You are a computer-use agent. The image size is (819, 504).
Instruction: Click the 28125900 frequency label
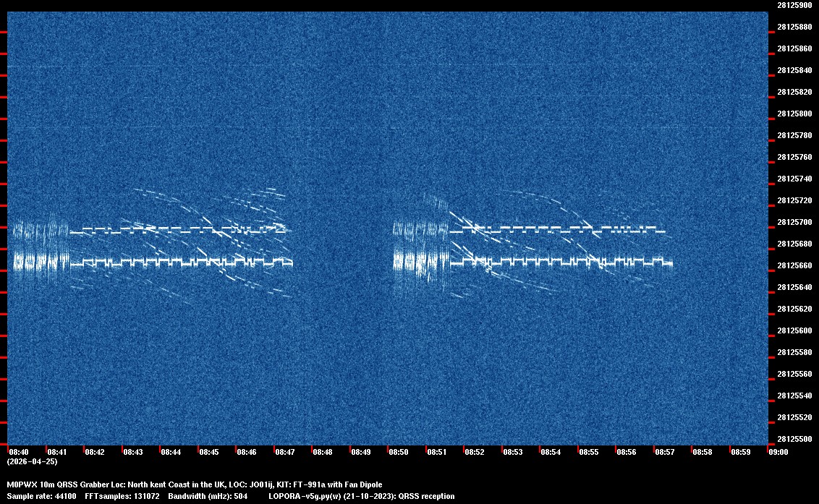point(794,5)
